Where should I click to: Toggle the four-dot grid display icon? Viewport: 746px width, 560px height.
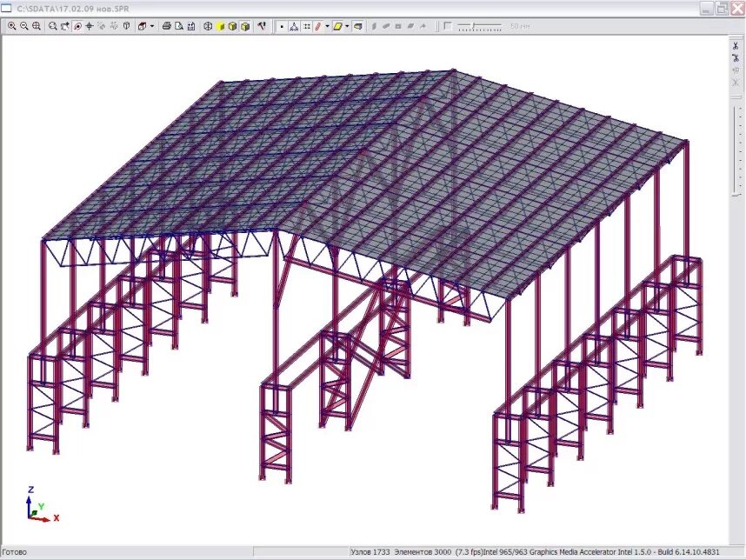[x=307, y=26]
